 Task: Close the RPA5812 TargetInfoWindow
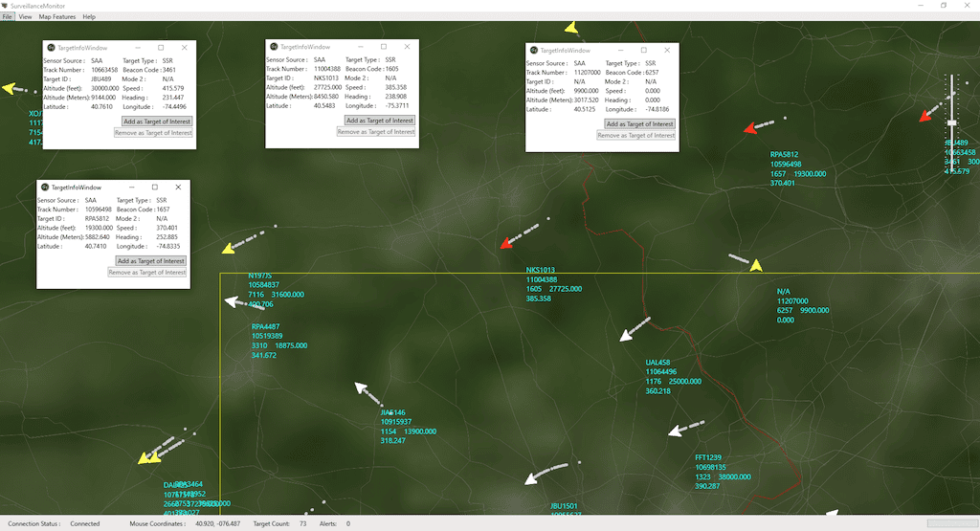pyautogui.click(x=178, y=187)
